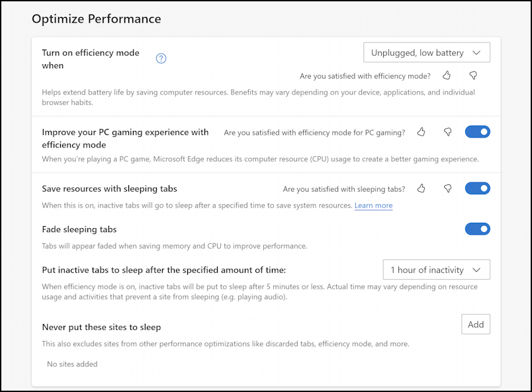Click the Optimize Performance heading
The height and width of the screenshot is (392, 532).
(97, 19)
